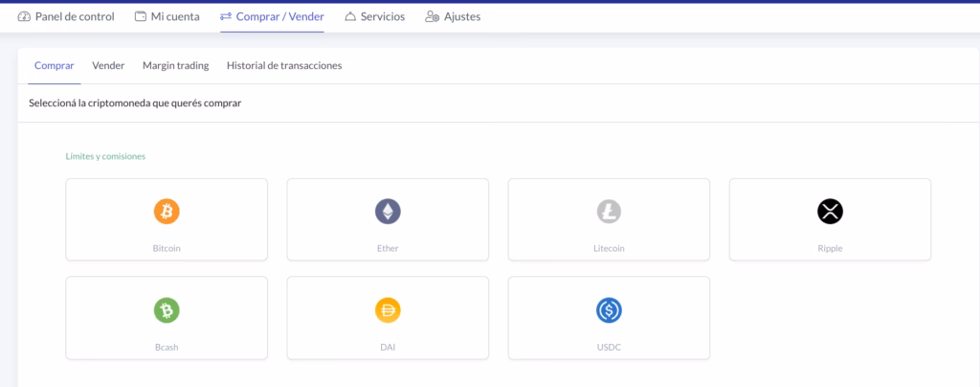Screen dimensions: 980x387
Task: Click the USDC label text
Action: 609,347
